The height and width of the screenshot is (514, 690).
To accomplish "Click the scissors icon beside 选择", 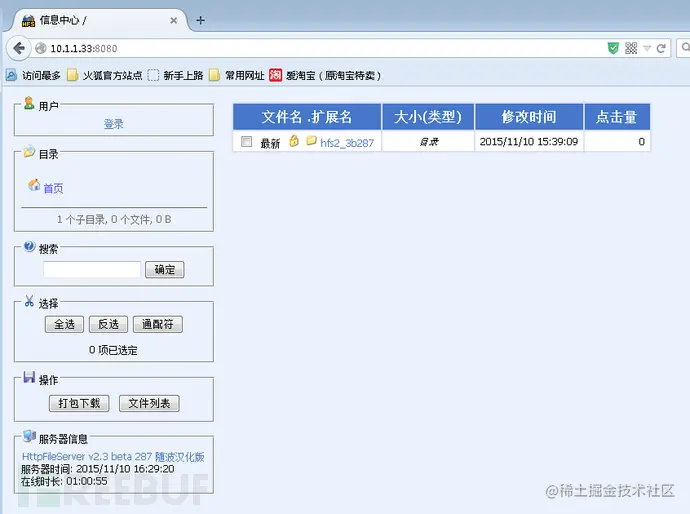I will tap(29, 301).
